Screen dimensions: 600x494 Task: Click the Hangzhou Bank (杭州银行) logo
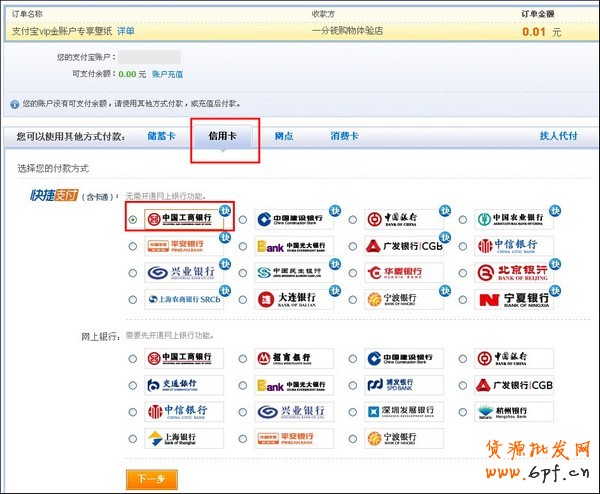516,411
